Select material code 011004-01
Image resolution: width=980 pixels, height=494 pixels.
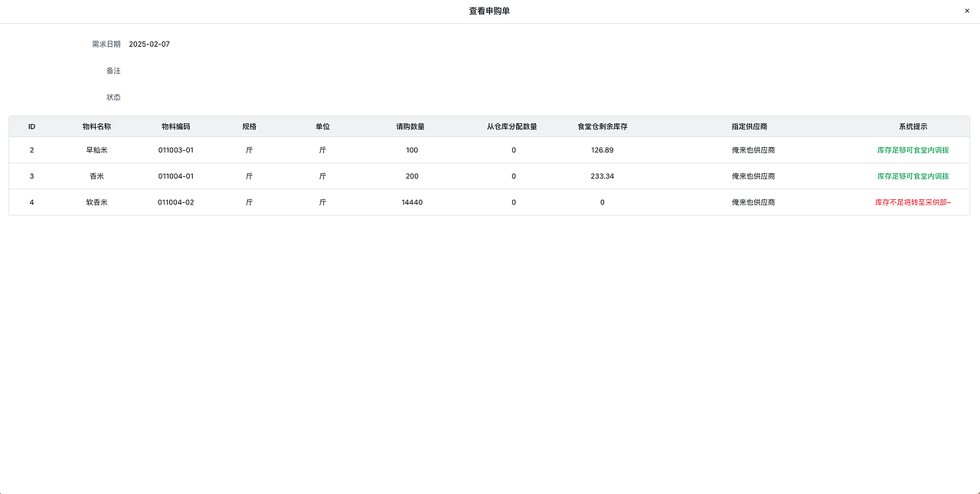coord(176,176)
